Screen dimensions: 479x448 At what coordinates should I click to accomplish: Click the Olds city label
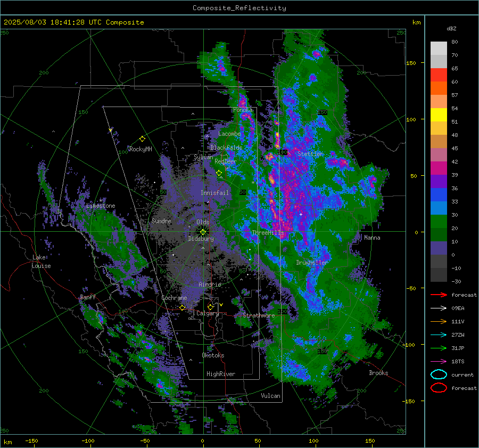pyautogui.click(x=203, y=222)
